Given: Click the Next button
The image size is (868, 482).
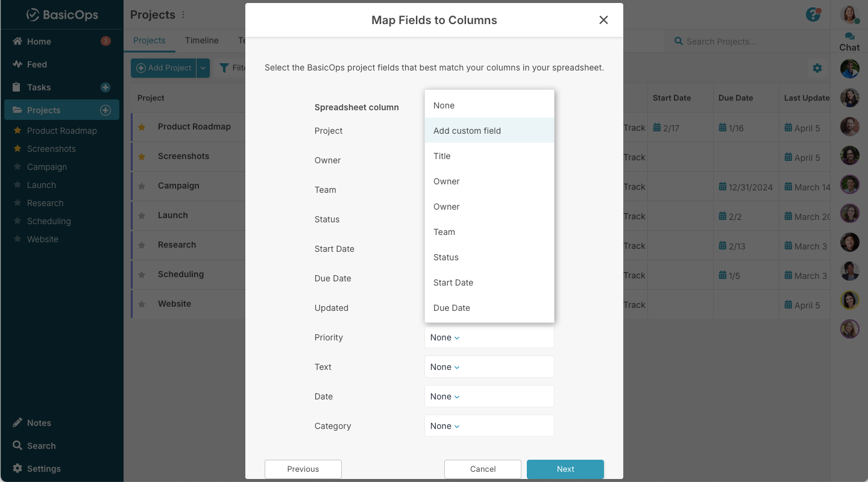Looking at the screenshot, I should click(565, 469).
